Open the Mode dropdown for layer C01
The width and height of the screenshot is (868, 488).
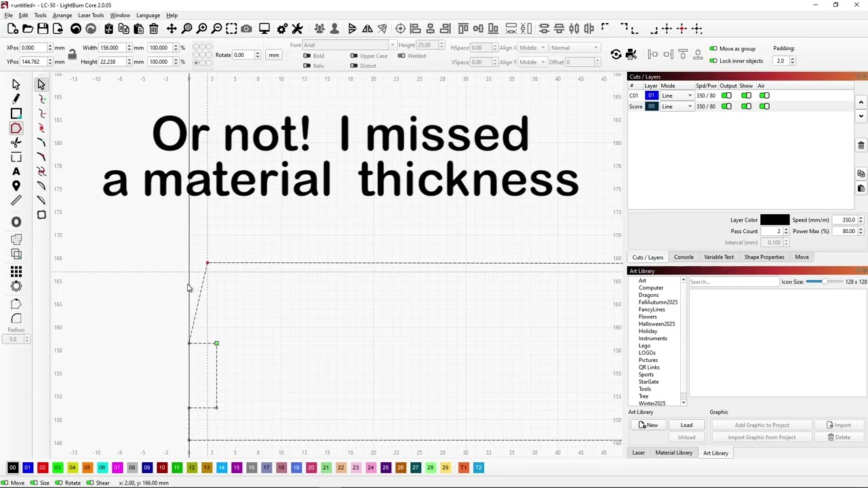[677, 96]
